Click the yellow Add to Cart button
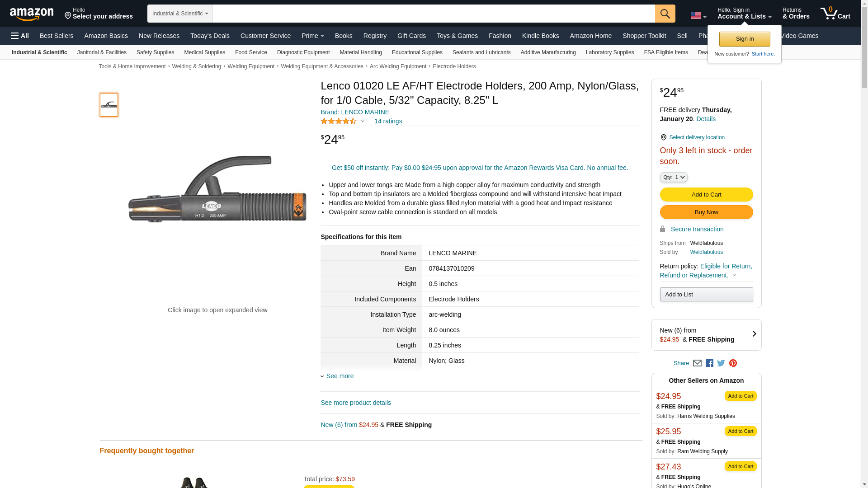The width and height of the screenshot is (868, 488). point(706,195)
